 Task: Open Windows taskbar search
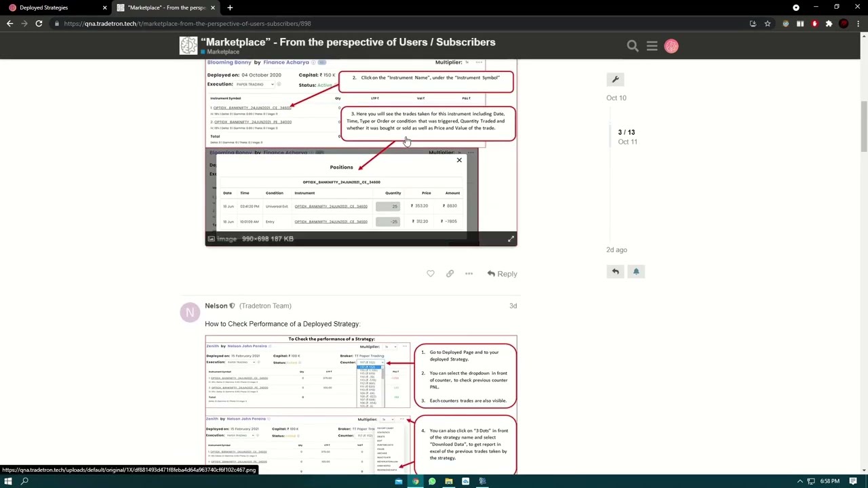click(24, 481)
